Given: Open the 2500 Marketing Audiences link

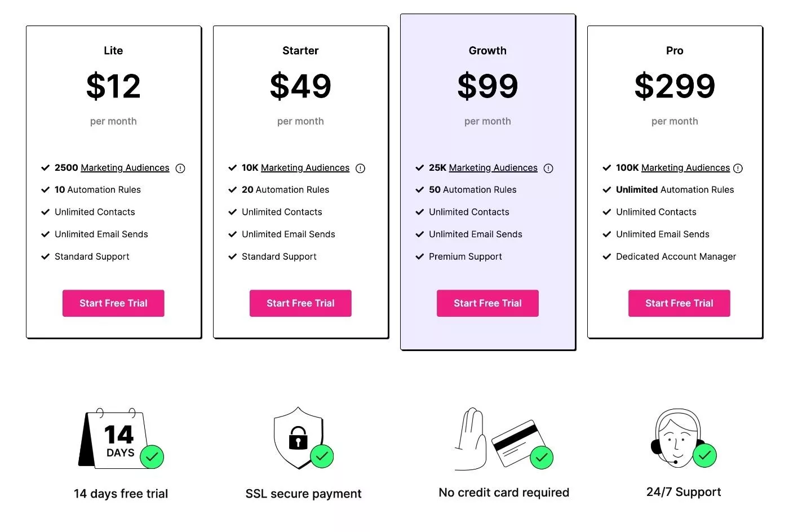Looking at the screenshot, I should click(125, 167).
